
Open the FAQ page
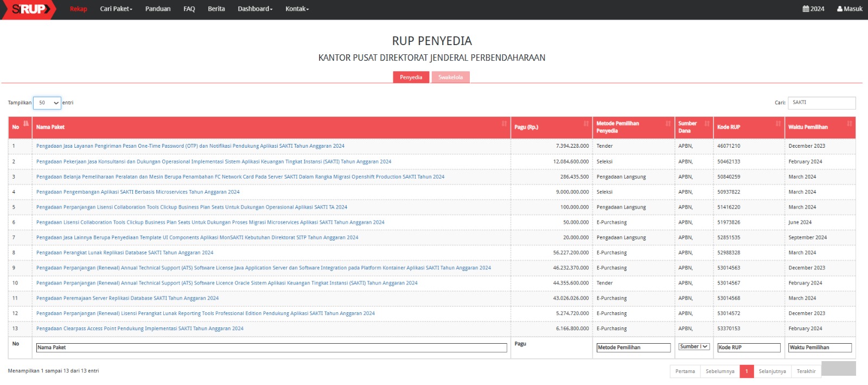(189, 9)
